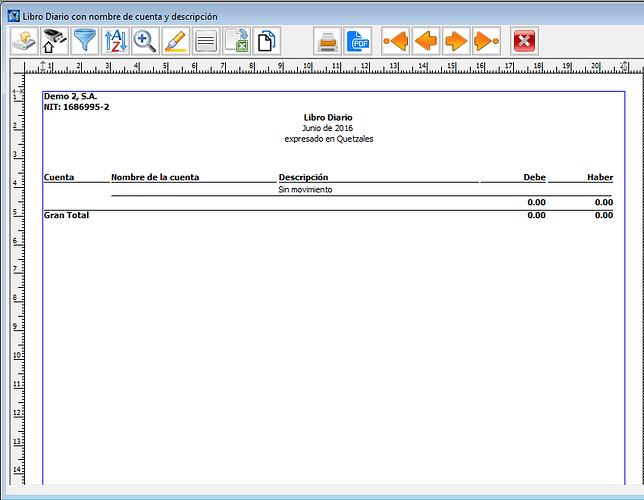Click the subtotal Debe 0.00 above Gran Total
This screenshot has height=500, width=644.
pyautogui.click(x=536, y=202)
